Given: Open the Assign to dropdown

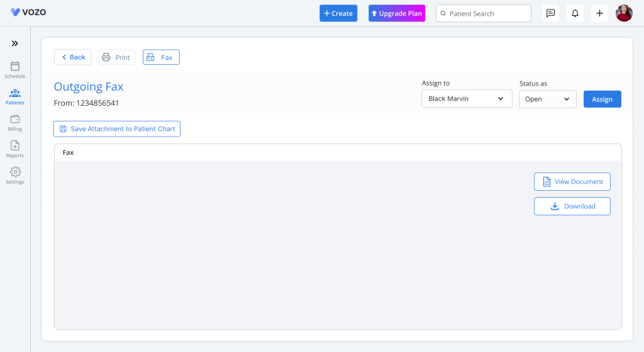Looking at the screenshot, I should coord(466,99).
